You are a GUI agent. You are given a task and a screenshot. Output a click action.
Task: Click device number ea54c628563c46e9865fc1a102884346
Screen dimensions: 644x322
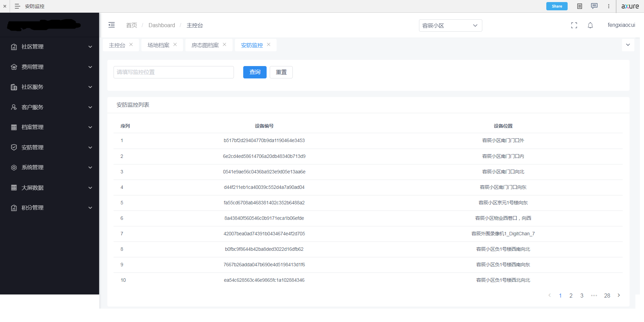(x=264, y=280)
